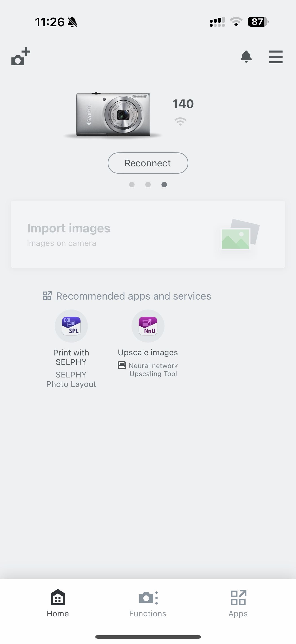Tap Recommended apps and services heading
Viewport: 296px width, 644px height.
(x=133, y=296)
